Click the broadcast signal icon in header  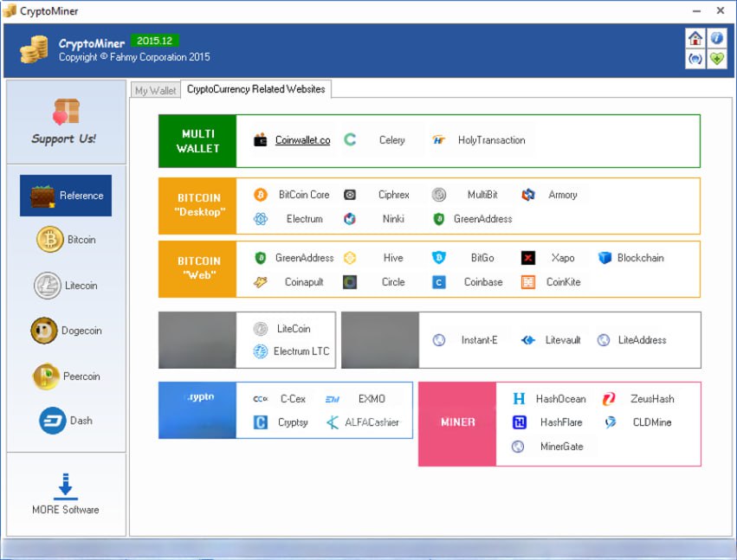click(695, 59)
